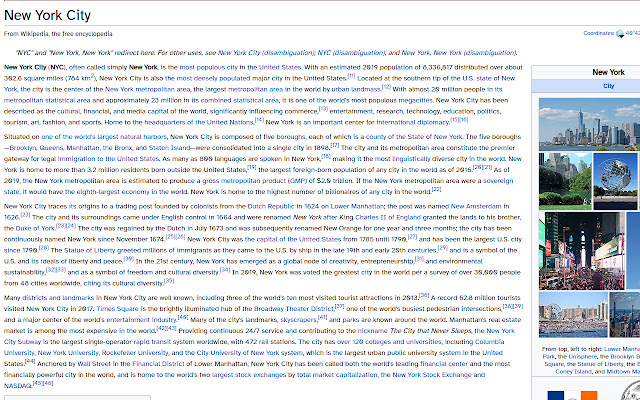This screenshot has width=640, height=400.
Task: Open the most densely populated link
Action: [213, 78]
